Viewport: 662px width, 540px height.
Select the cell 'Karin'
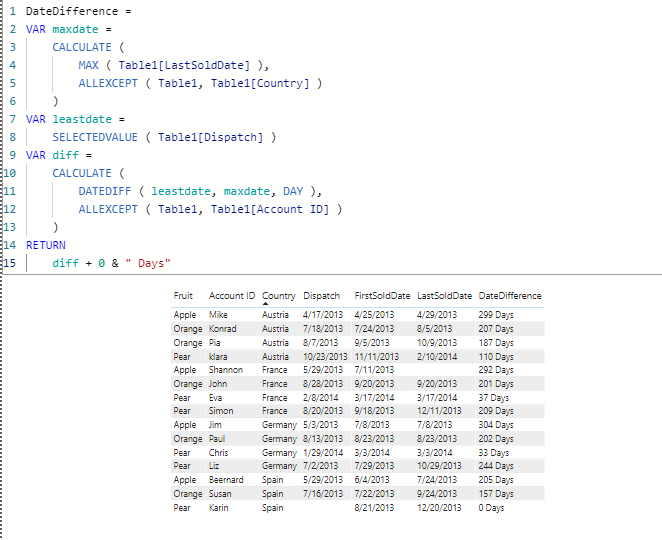218,507
